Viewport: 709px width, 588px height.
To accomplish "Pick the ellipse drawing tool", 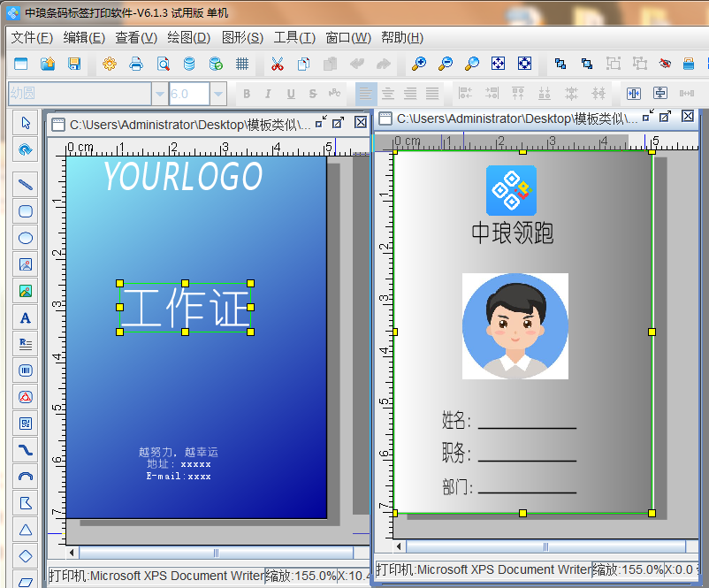I will [24, 238].
